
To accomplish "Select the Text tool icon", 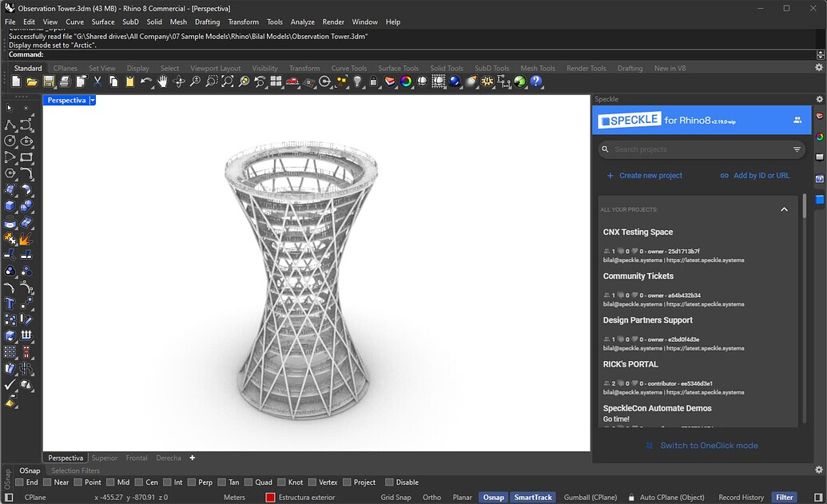I will tap(10, 304).
